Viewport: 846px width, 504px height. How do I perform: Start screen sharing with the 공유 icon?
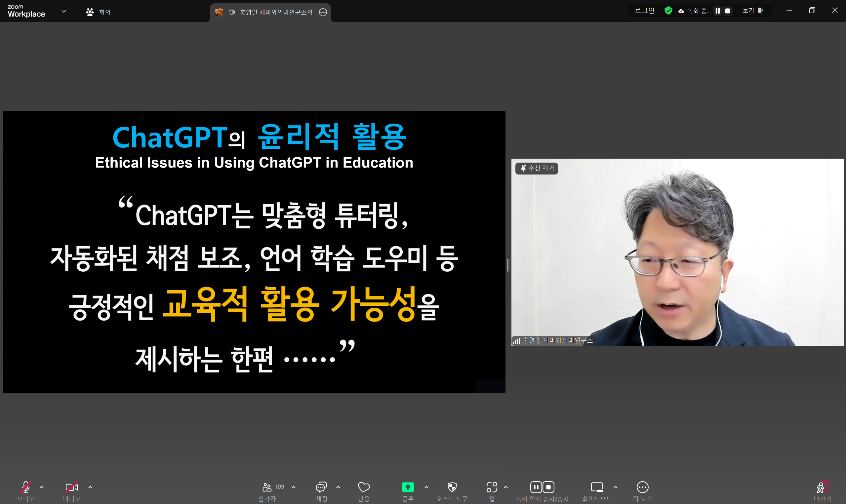(x=408, y=487)
